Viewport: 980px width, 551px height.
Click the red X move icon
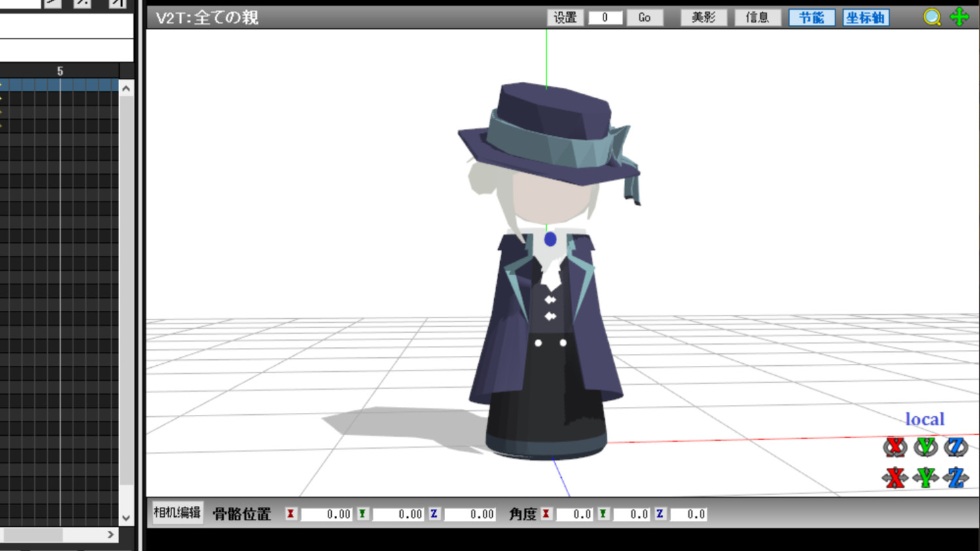pyautogui.click(x=895, y=478)
